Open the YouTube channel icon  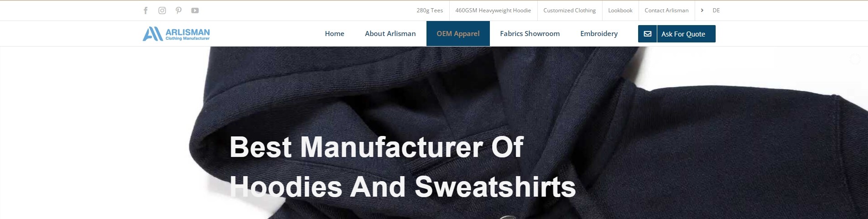pyautogui.click(x=195, y=10)
